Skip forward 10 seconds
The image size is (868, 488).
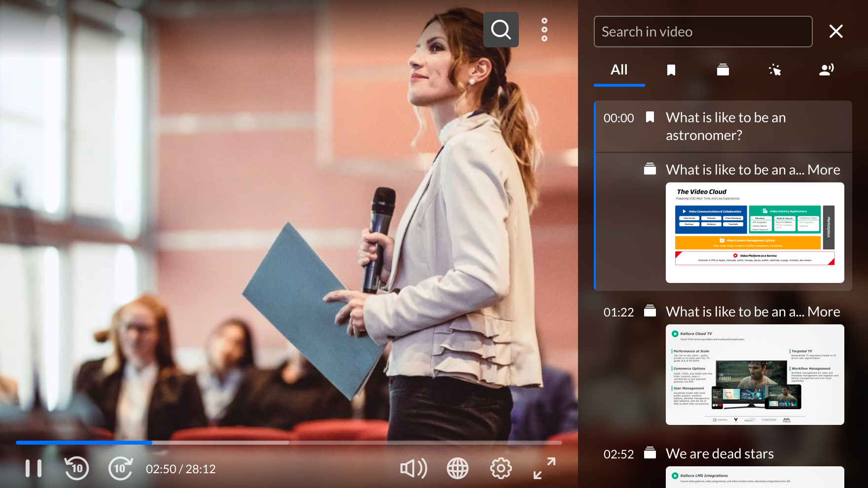point(120,468)
